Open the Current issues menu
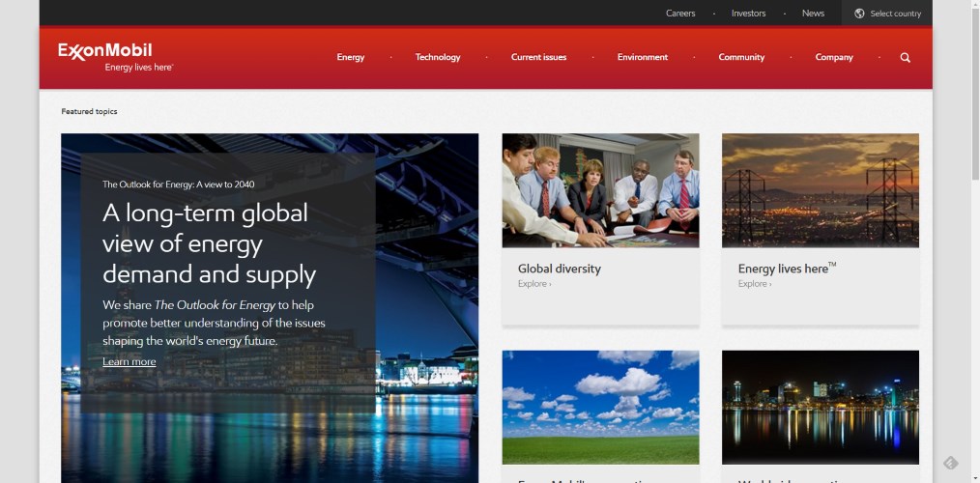This screenshot has width=980, height=483. coord(538,57)
